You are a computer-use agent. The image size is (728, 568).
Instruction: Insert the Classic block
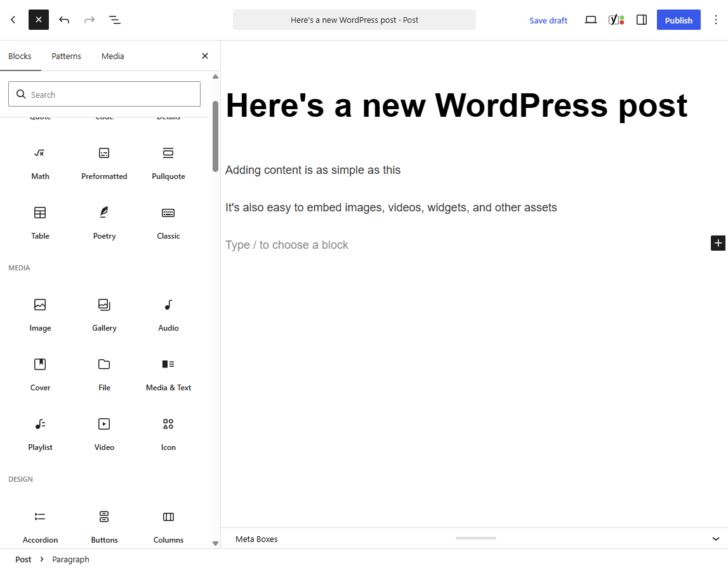(168, 223)
